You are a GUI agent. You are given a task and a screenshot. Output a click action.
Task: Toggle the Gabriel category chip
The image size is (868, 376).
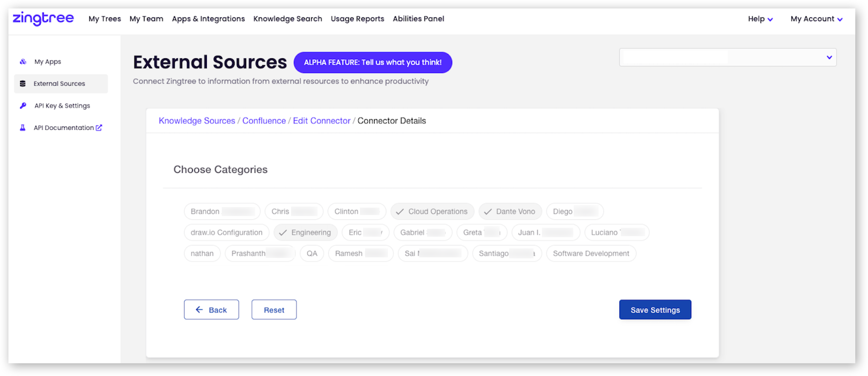point(423,232)
